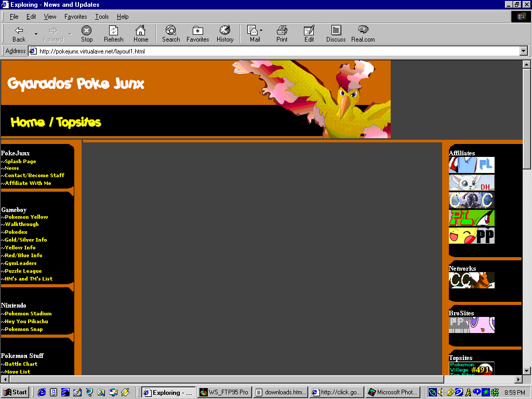Click the green PL affiliate banner
Screen dimensions: 532x399
472,218
